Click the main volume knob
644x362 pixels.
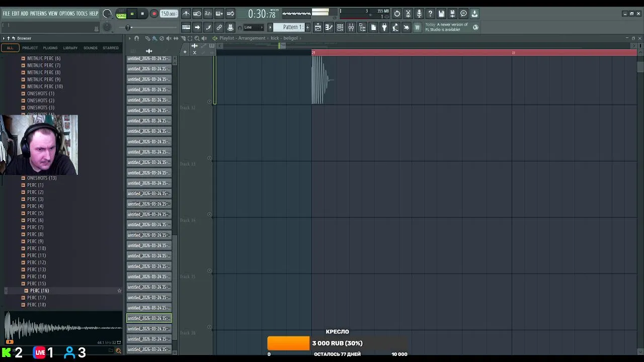click(107, 14)
